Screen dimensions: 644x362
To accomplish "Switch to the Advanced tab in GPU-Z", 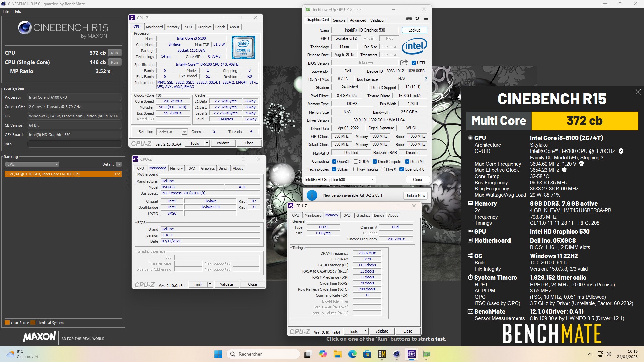I will (358, 20).
